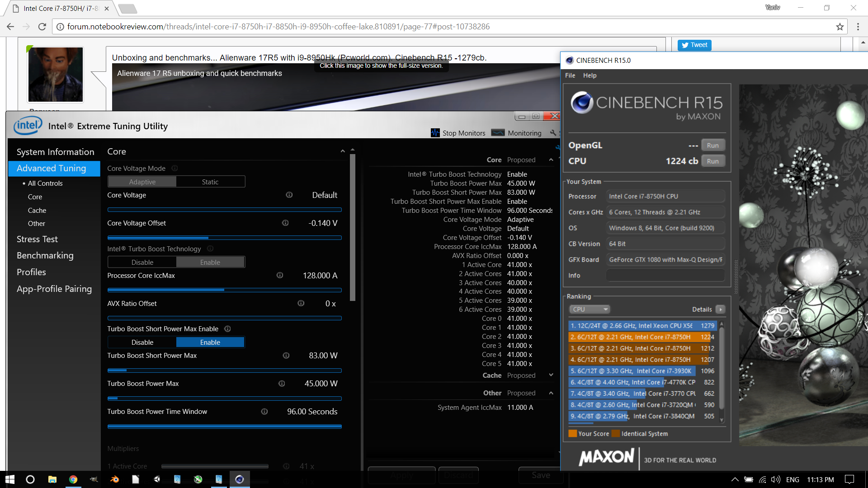Click info icon beside Core Voltage value
This screenshot has height=488, width=868.
[x=289, y=195]
